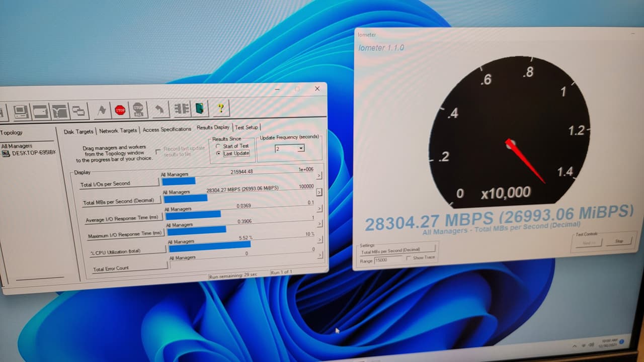Click the Average I/O Response Time progress bar
The image size is (644, 362).
click(x=193, y=214)
